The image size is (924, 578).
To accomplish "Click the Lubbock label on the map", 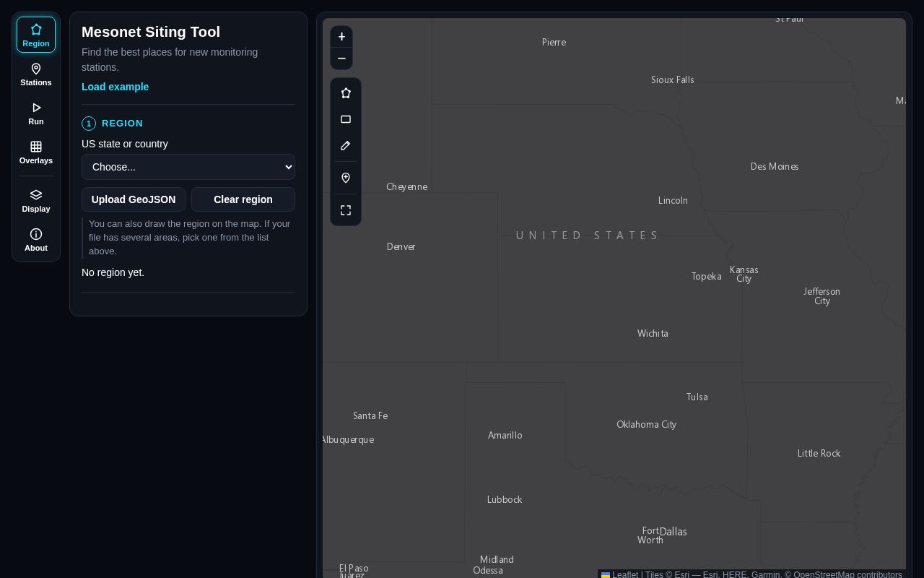I will tap(505, 500).
